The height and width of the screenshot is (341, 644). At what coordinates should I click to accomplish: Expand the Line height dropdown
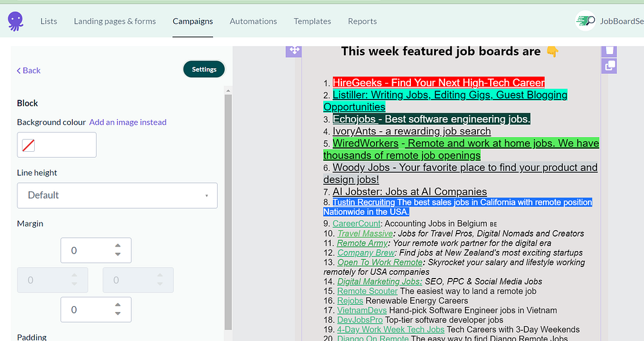(x=117, y=196)
